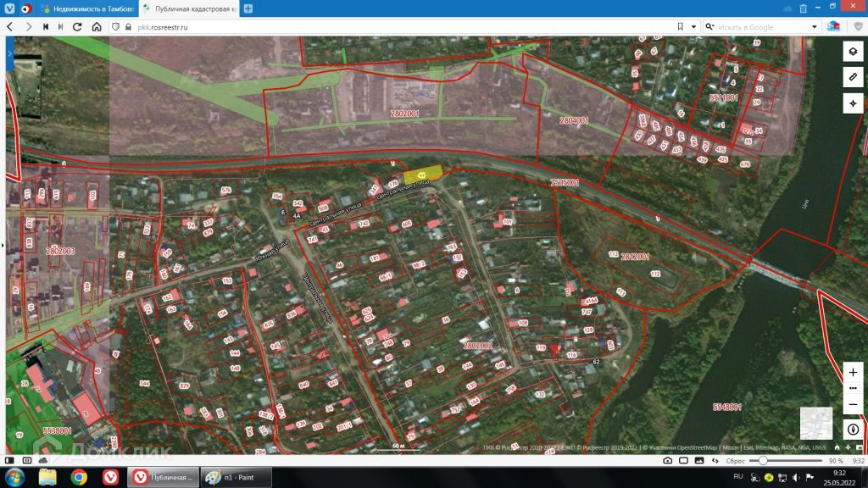Open the taskbar clock and date
Image resolution: width=868 pixels, height=488 pixels.
coord(839,478)
